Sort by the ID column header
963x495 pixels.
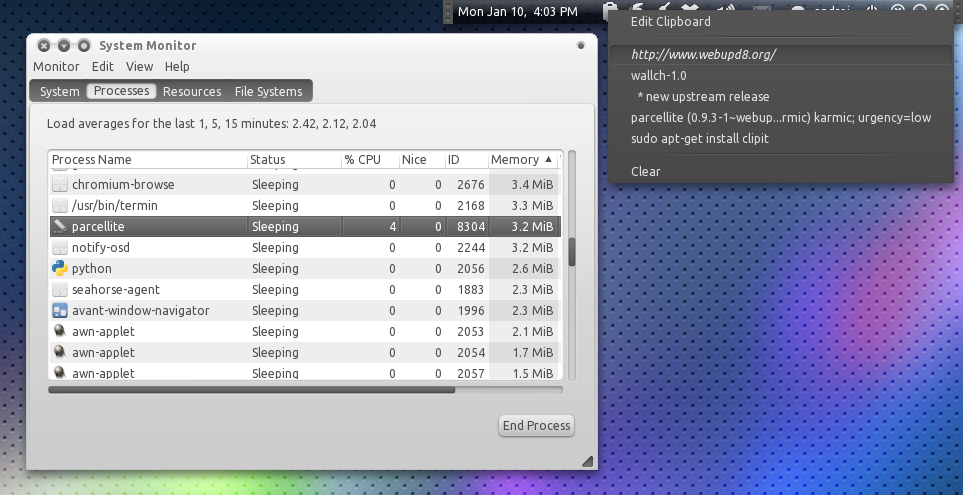(467, 160)
